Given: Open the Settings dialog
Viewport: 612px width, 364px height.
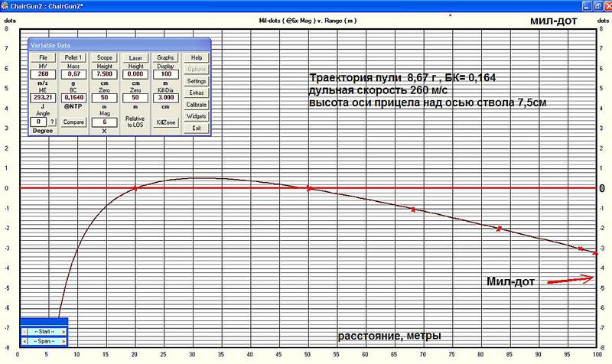Looking at the screenshot, I should pyautogui.click(x=197, y=80).
